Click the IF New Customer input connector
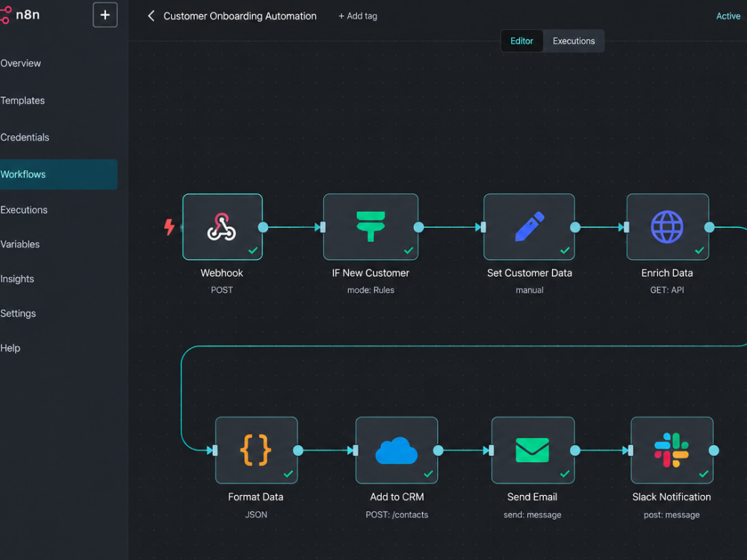 [323, 227]
